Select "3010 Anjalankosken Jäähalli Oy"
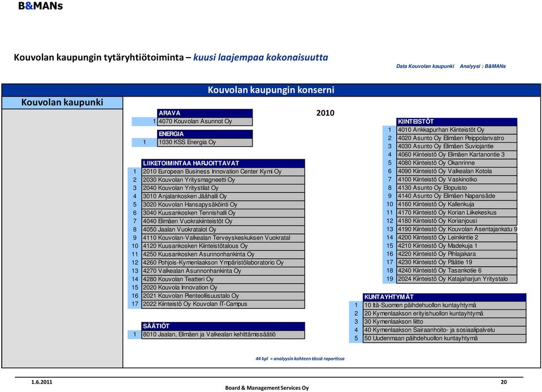This screenshot has width=542, height=392. coord(223,197)
